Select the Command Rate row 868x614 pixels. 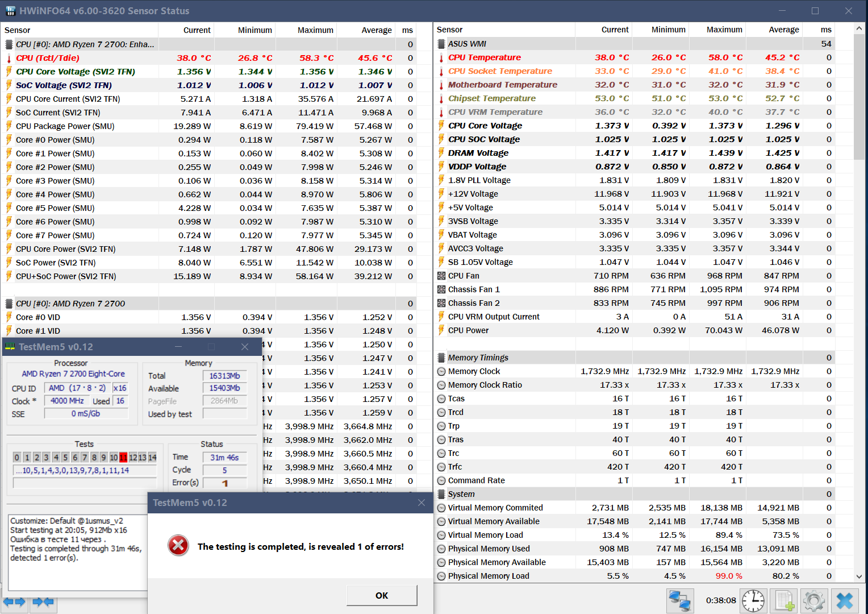(x=635, y=480)
